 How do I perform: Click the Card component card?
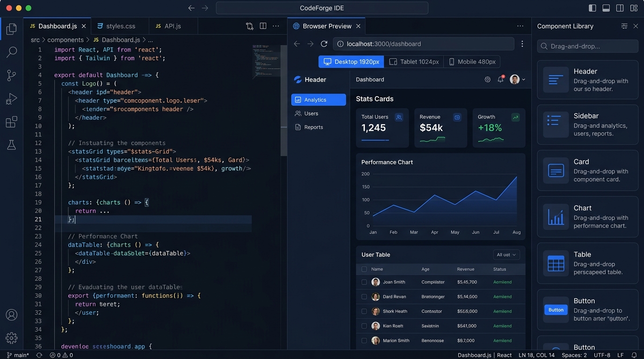point(587,171)
